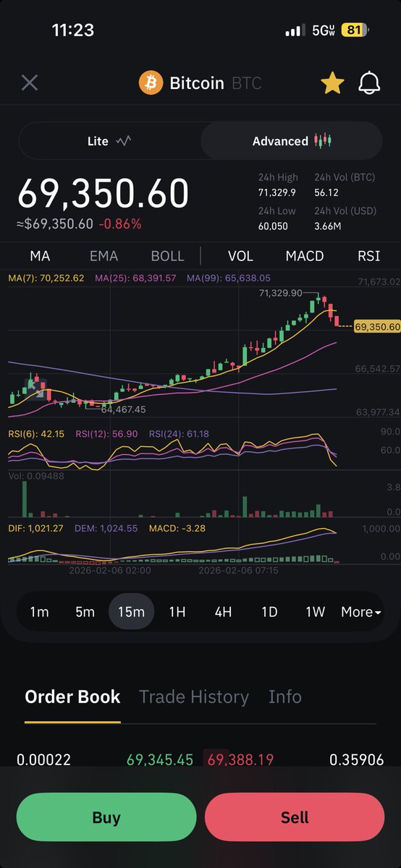Open the Order Book tab
The width and height of the screenshot is (401, 868).
72,697
